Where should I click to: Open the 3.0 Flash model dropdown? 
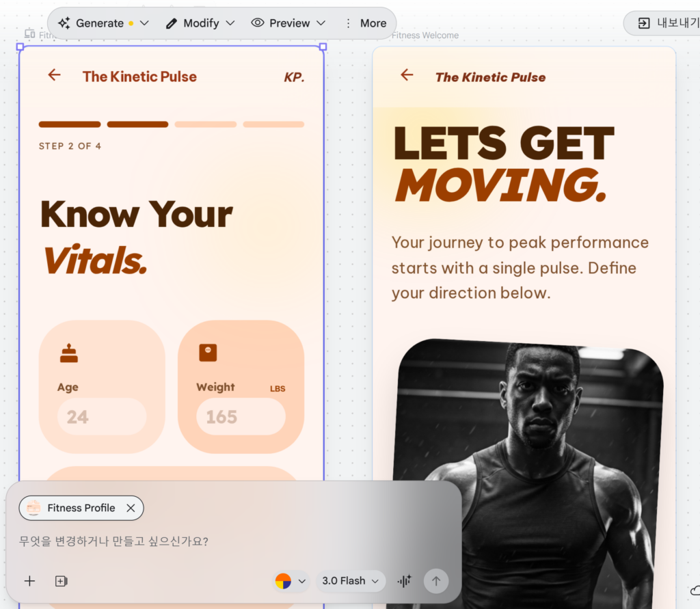[x=351, y=581]
